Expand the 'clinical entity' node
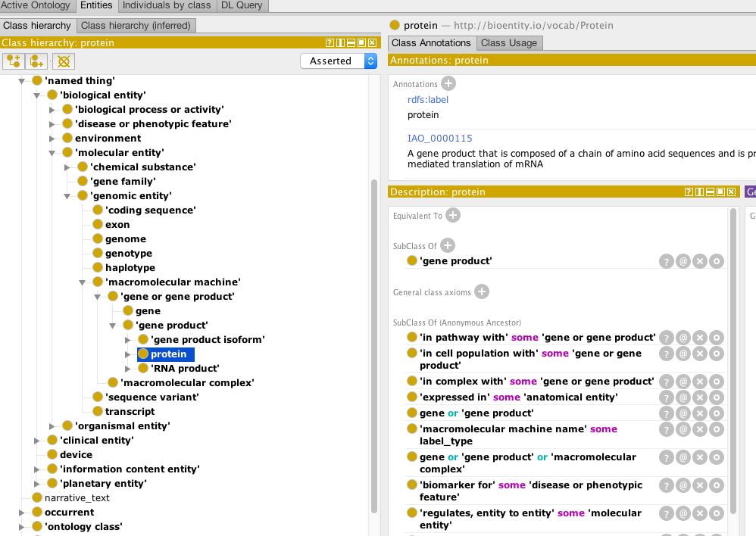Image resolution: width=756 pixels, height=536 pixels. coord(36,441)
